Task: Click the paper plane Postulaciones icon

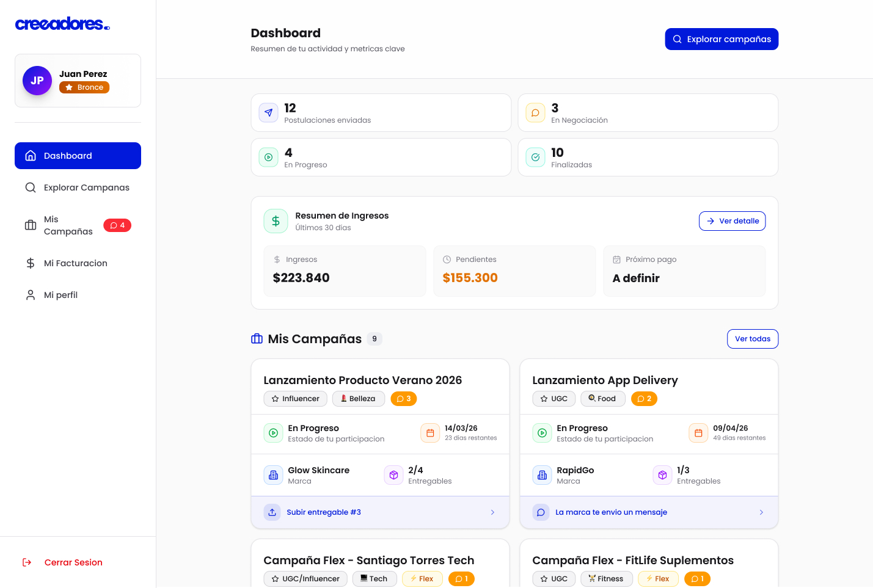Action: pyautogui.click(x=269, y=113)
